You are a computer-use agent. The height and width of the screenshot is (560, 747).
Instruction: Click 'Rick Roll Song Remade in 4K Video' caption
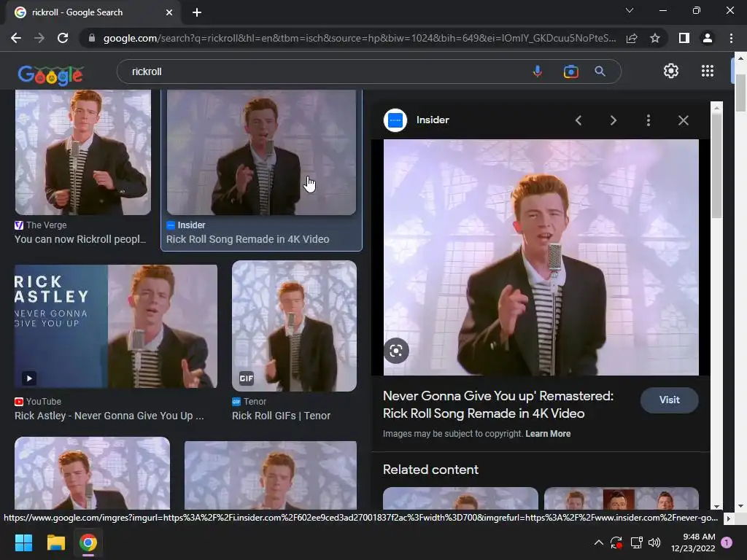(x=248, y=239)
